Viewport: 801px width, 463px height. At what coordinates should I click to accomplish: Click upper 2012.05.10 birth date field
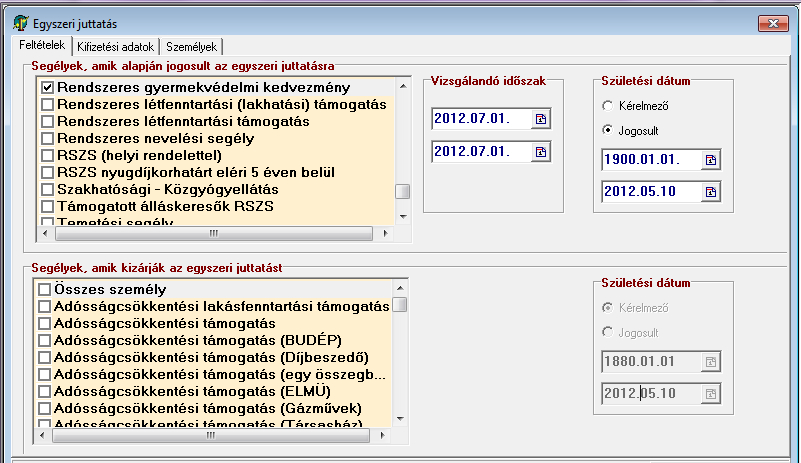(652, 192)
